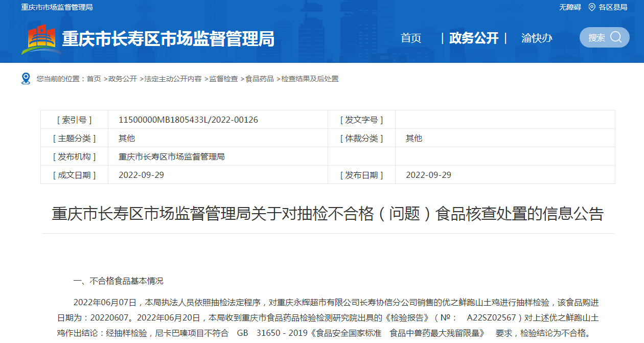Viewport: 644px width, 343px height.
Task: Click the breadcrumb location marker icon
Action: (x=26, y=78)
